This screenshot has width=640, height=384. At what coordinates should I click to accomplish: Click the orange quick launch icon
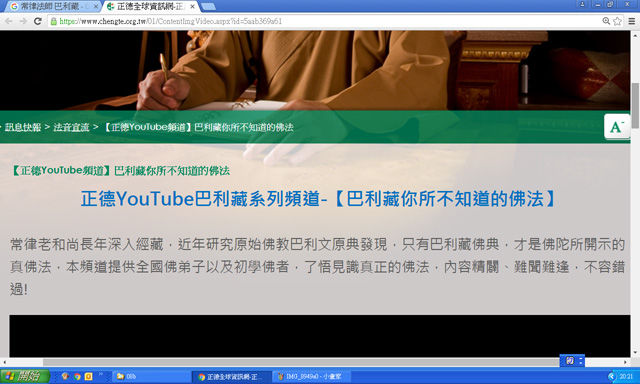[89, 376]
